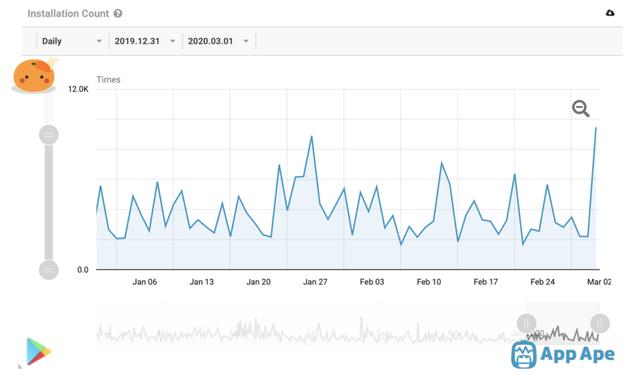Click the cloud download icon
Screen dimensions: 640x376
click(x=610, y=13)
